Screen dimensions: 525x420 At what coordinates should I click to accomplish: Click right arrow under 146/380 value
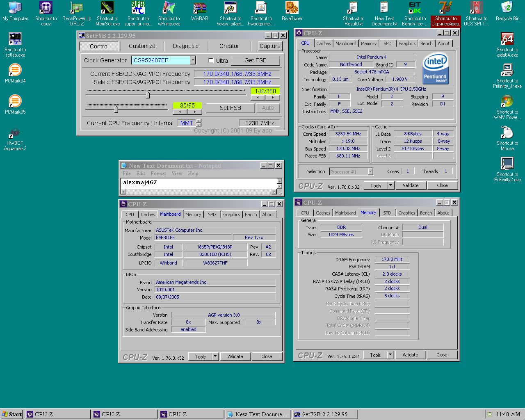pos(273,98)
